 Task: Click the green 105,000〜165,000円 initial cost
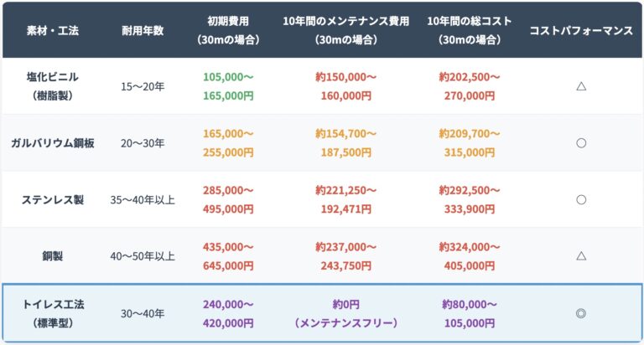(x=228, y=86)
